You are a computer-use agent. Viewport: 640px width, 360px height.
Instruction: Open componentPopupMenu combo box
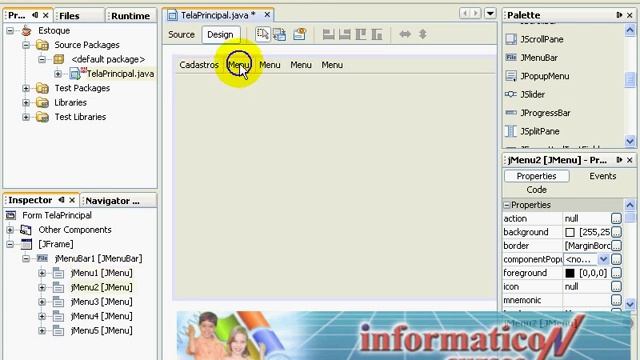click(603, 259)
